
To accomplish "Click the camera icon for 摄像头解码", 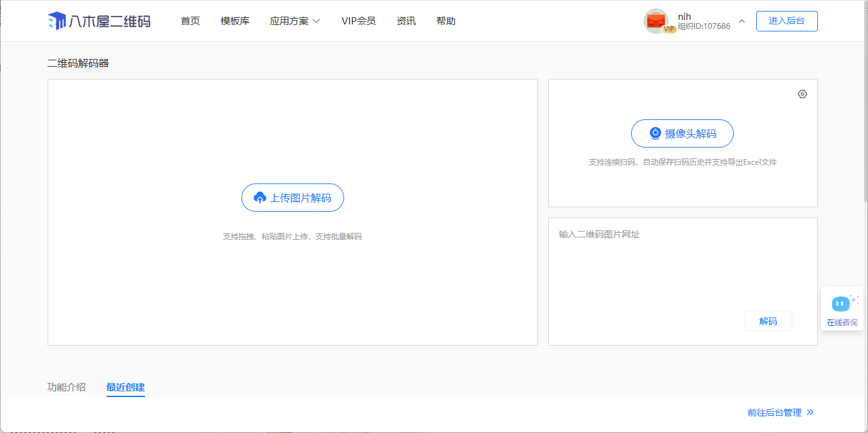I will tap(655, 133).
